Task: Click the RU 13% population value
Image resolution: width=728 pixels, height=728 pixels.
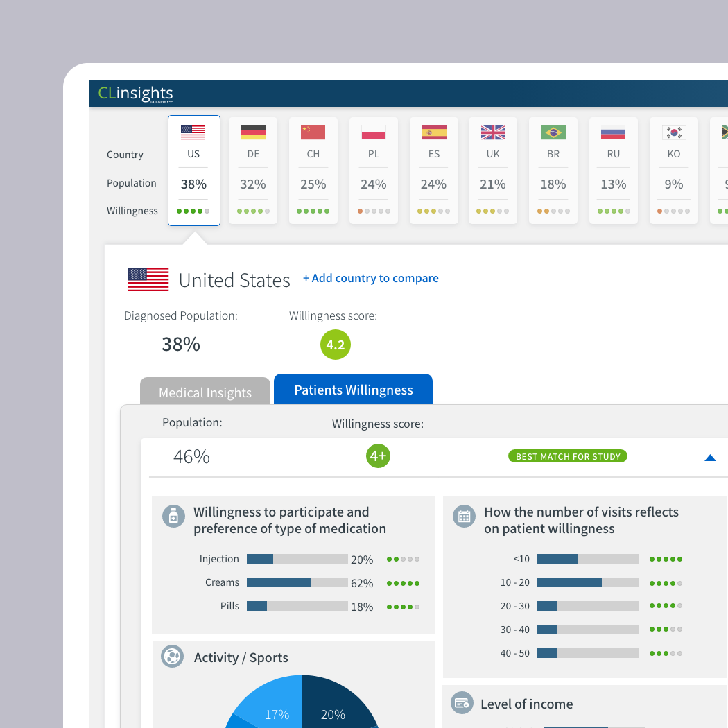Action: [614, 184]
